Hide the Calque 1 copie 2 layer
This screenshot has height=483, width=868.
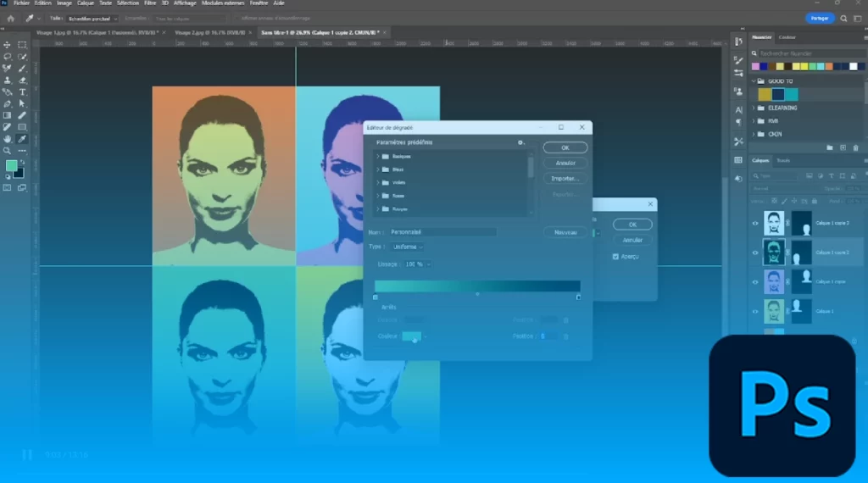point(755,253)
